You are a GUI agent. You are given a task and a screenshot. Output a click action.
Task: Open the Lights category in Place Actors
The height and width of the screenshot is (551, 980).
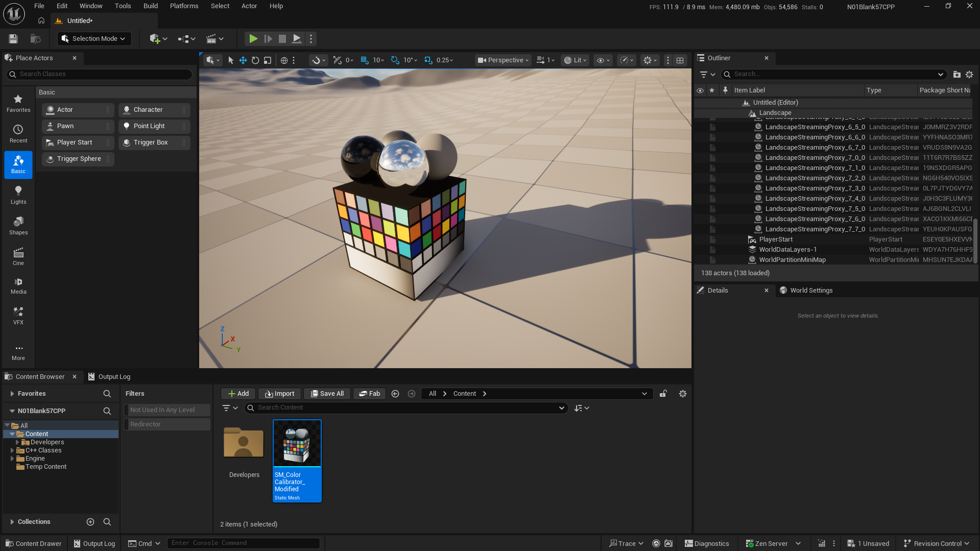(18, 196)
